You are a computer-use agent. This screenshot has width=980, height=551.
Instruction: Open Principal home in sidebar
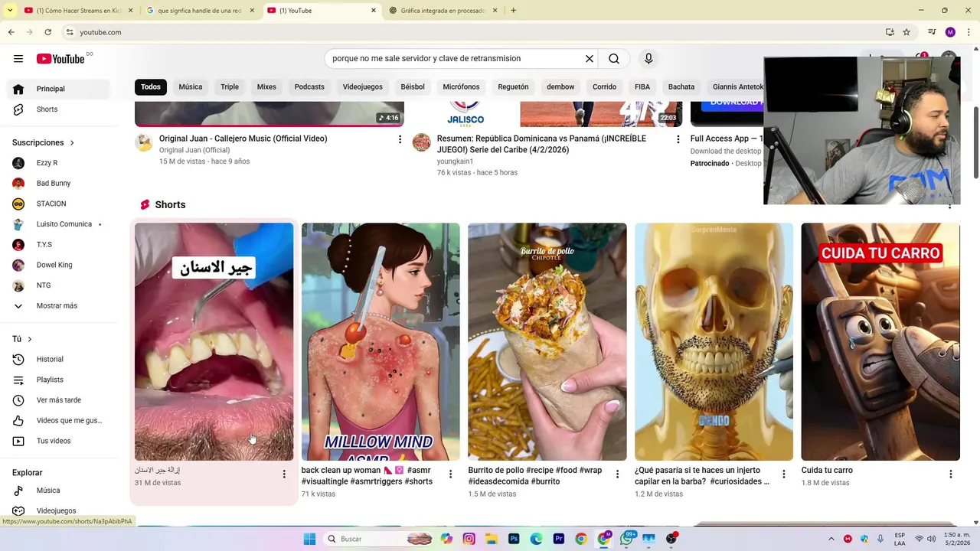60,89
